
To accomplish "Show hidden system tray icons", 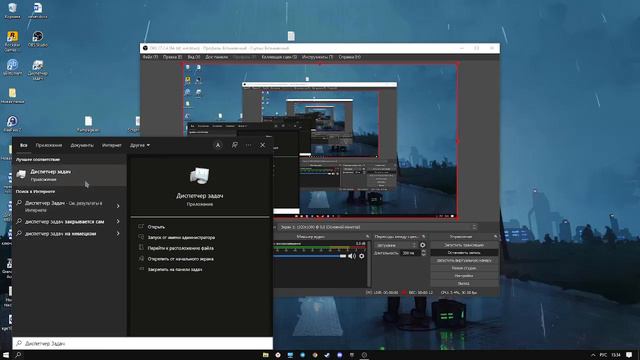I will 593,355.
